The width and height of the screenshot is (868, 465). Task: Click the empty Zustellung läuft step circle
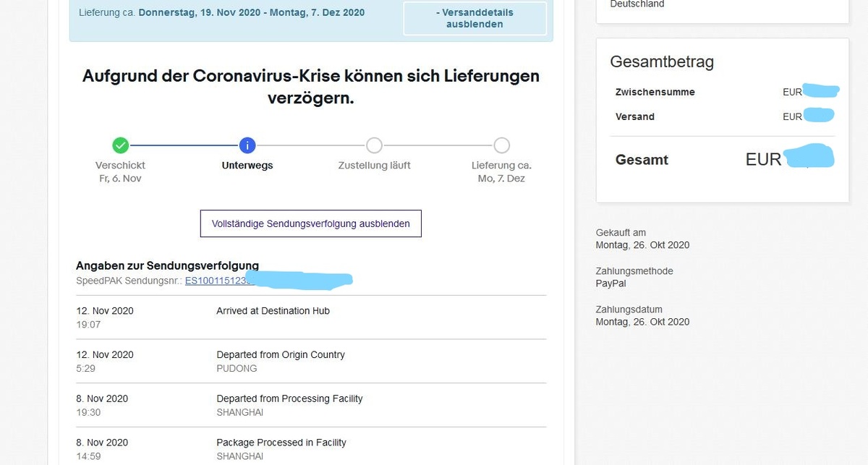click(374, 145)
